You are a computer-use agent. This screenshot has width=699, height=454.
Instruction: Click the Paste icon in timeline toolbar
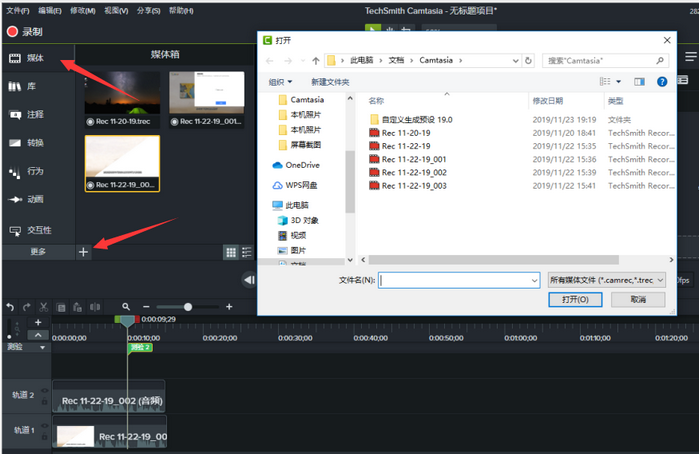pos(78,307)
